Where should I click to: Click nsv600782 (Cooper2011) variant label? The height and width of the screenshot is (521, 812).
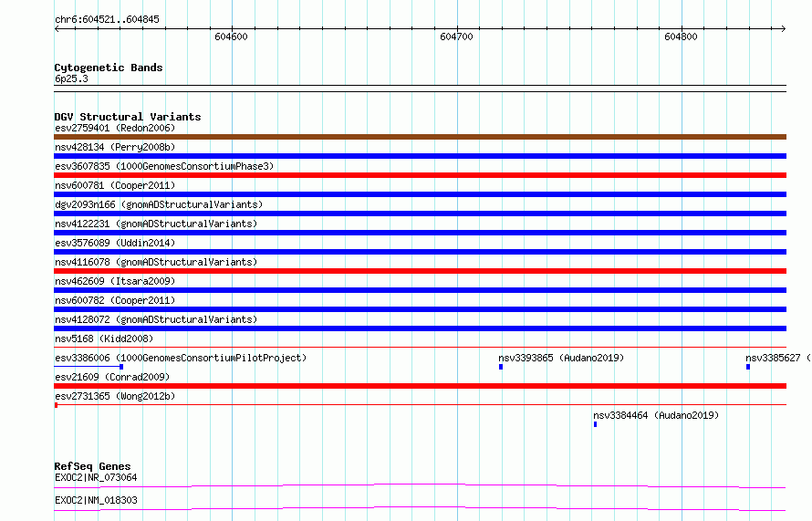(115, 300)
